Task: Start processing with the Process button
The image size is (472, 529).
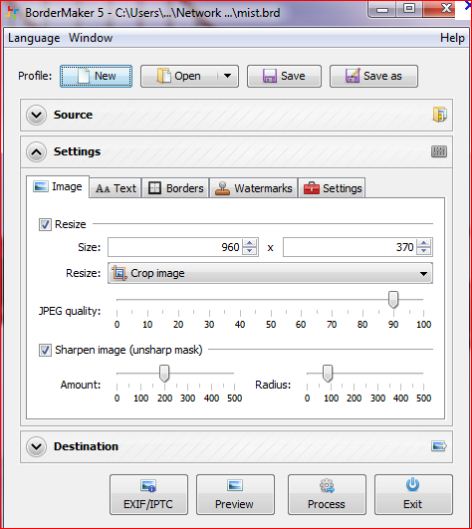Action: pos(327,495)
